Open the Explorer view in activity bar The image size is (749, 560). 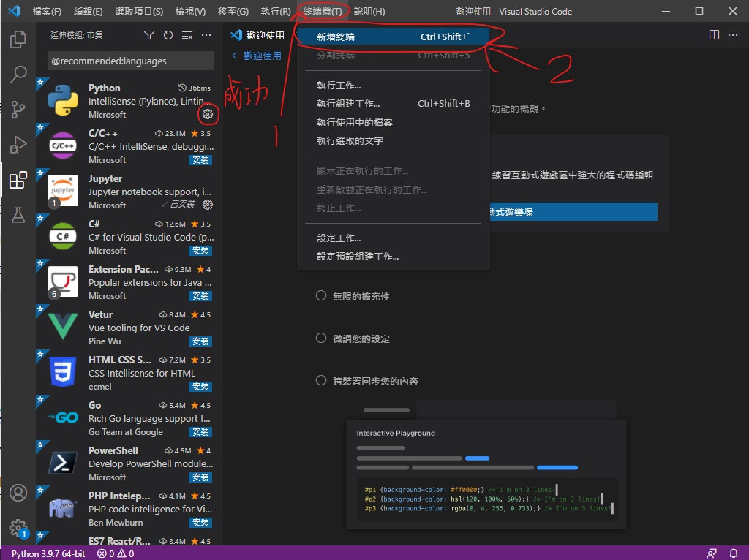(18, 39)
